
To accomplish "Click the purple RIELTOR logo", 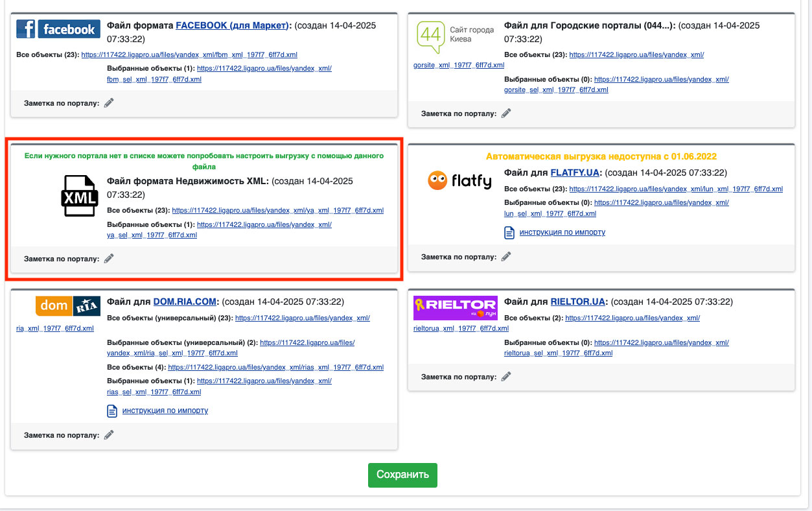I will point(455,308).
